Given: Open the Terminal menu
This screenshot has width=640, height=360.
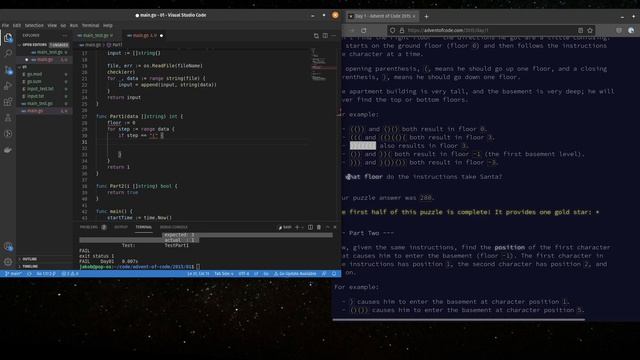Looking at the screenshot, I should pyautogui.click(x=90, y=25).
